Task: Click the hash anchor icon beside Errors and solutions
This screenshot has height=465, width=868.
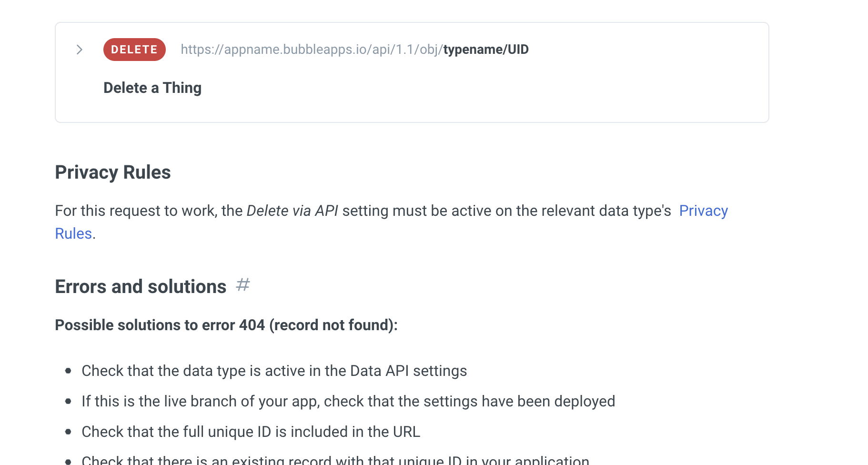Action: (243, 285)
